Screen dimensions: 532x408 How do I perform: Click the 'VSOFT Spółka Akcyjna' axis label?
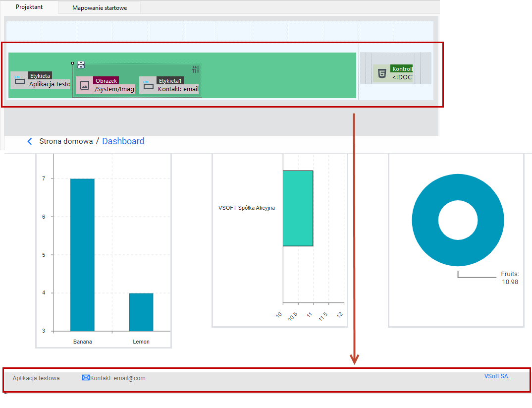247,208
